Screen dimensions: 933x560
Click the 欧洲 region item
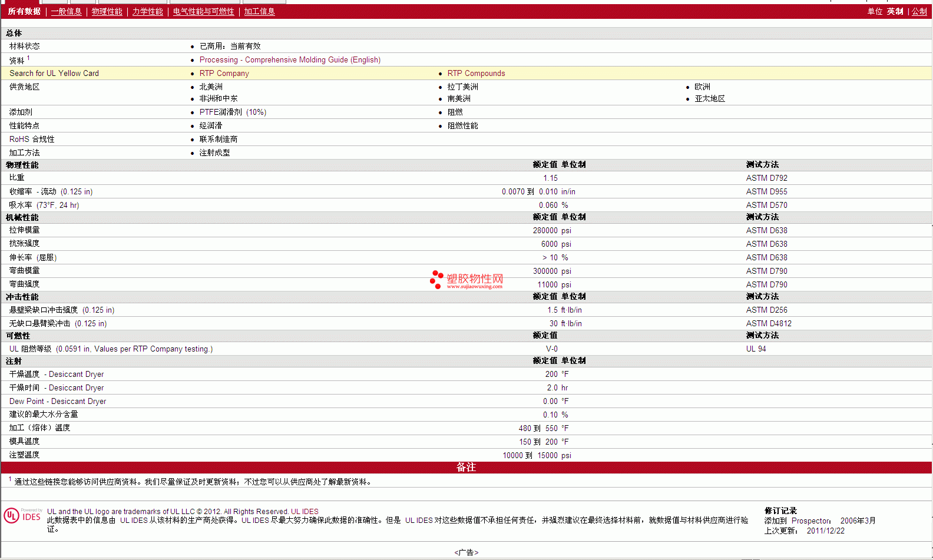[x=702, y=87]
